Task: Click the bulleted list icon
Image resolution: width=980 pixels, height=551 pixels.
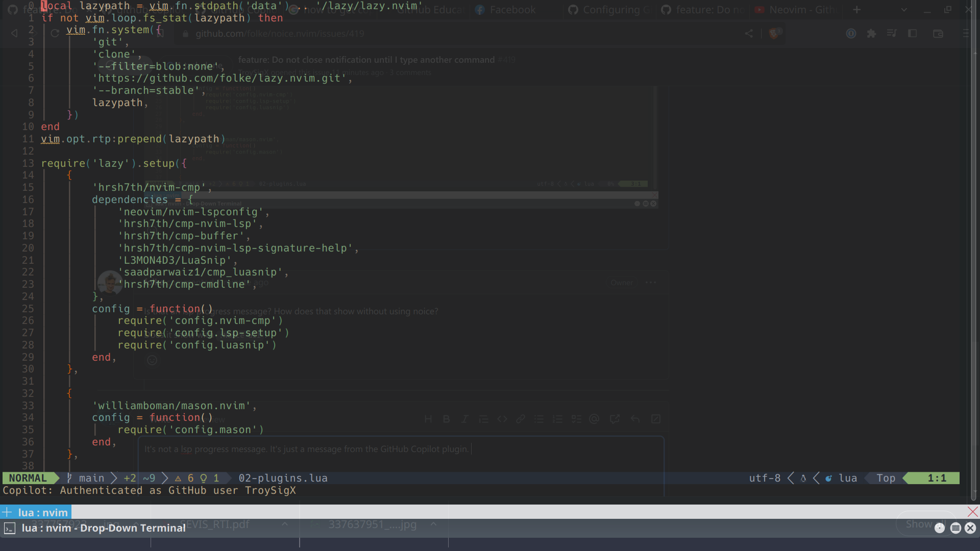Action: [x=539, y=418]
